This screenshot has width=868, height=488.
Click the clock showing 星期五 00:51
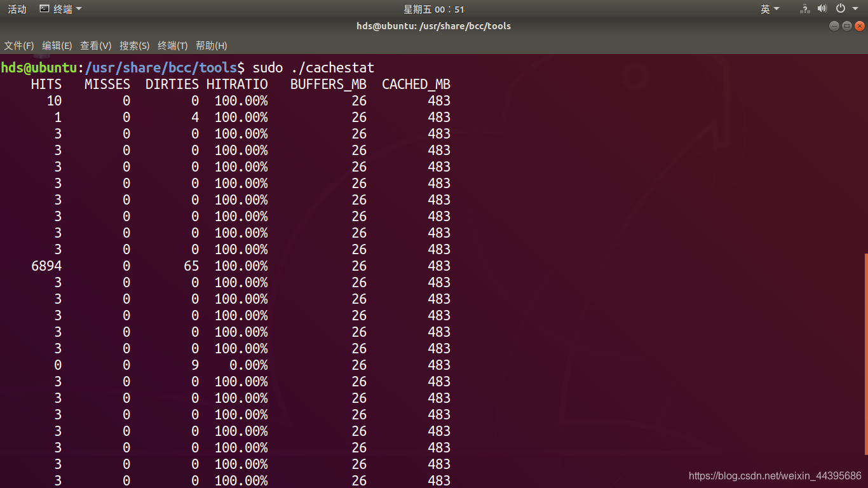pyautogui.click(x=434, y=9)
